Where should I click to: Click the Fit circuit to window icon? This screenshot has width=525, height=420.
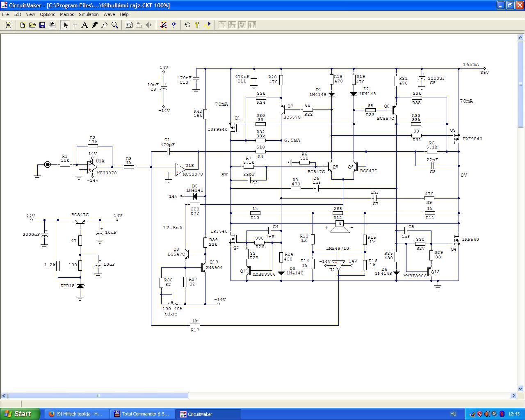point(129,25)
